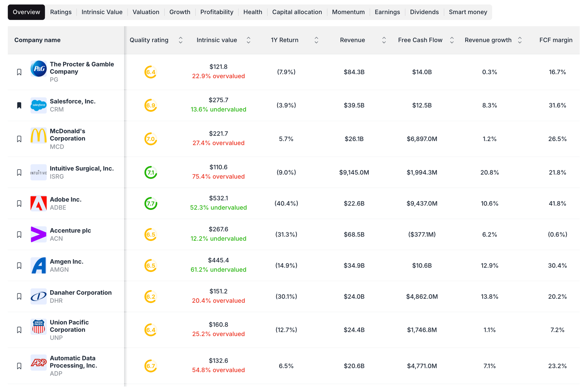Select the Amgen logo icon
The image size is (588, 388).
coord(39,265)
